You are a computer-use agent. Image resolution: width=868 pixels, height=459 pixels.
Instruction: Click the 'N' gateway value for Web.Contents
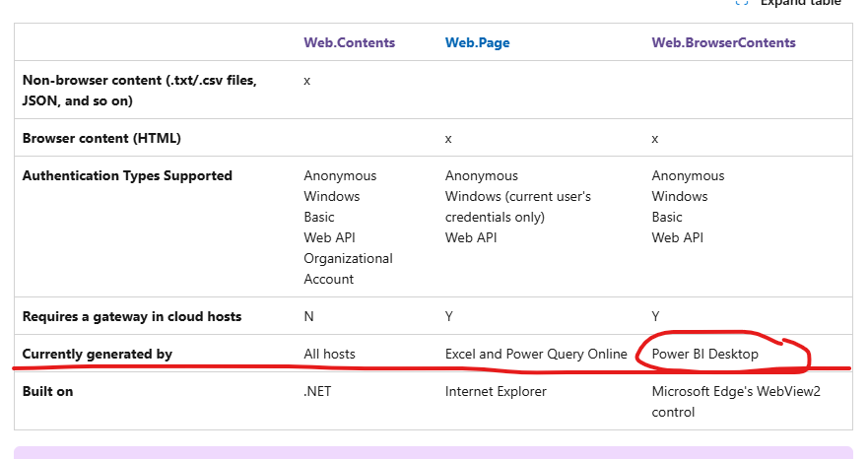[x=308, y=317]
